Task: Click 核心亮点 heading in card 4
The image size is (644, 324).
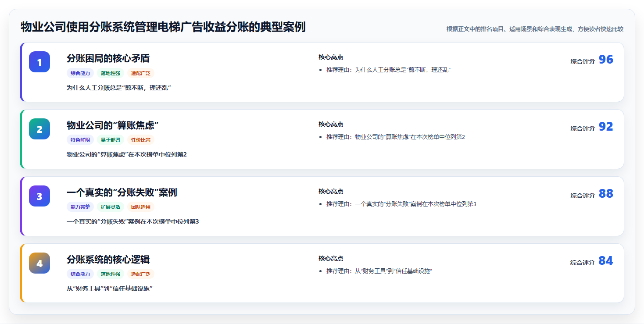Action: coord(331,258)
